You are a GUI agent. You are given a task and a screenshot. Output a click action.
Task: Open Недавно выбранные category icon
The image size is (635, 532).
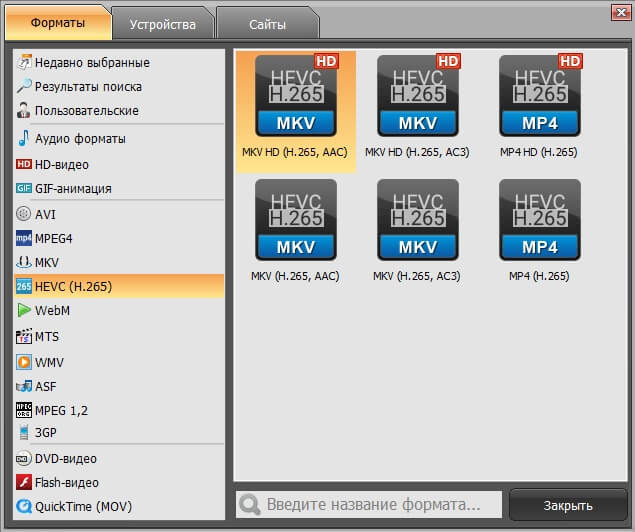point(24,62)
